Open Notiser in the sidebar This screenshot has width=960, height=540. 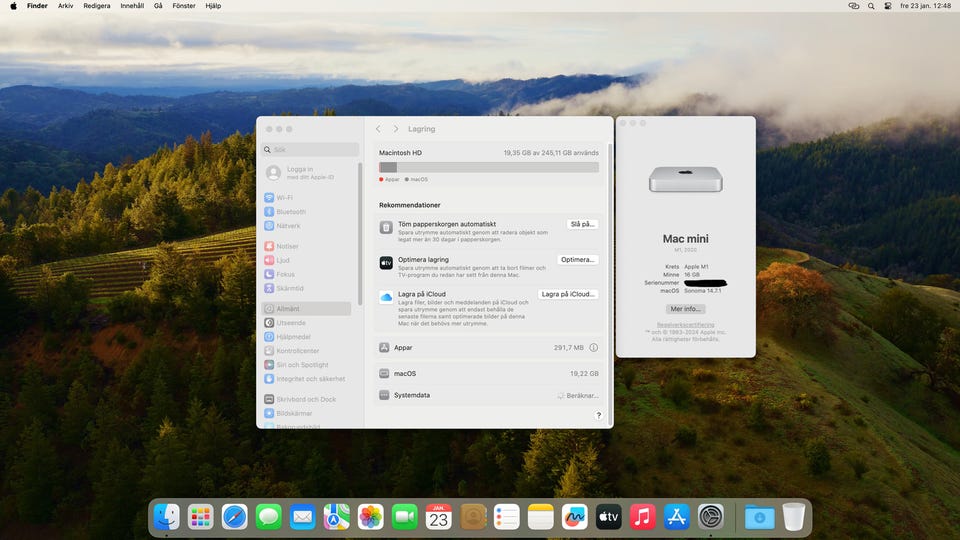pyautogui.click(x=287, y=246)
